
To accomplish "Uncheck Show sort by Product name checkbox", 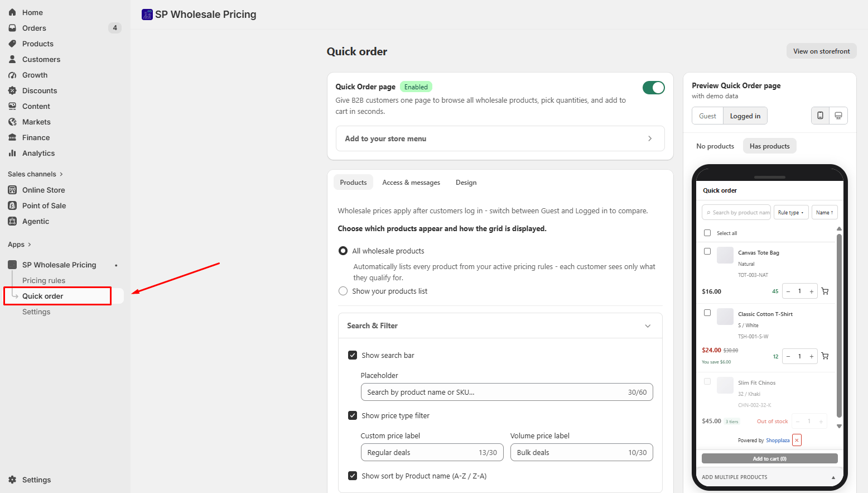I will [x=353, y=476].
